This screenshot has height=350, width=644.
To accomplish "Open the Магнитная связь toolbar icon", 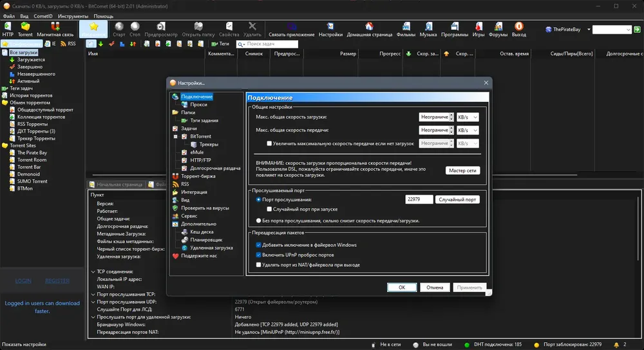I will [x=55, y=30].
